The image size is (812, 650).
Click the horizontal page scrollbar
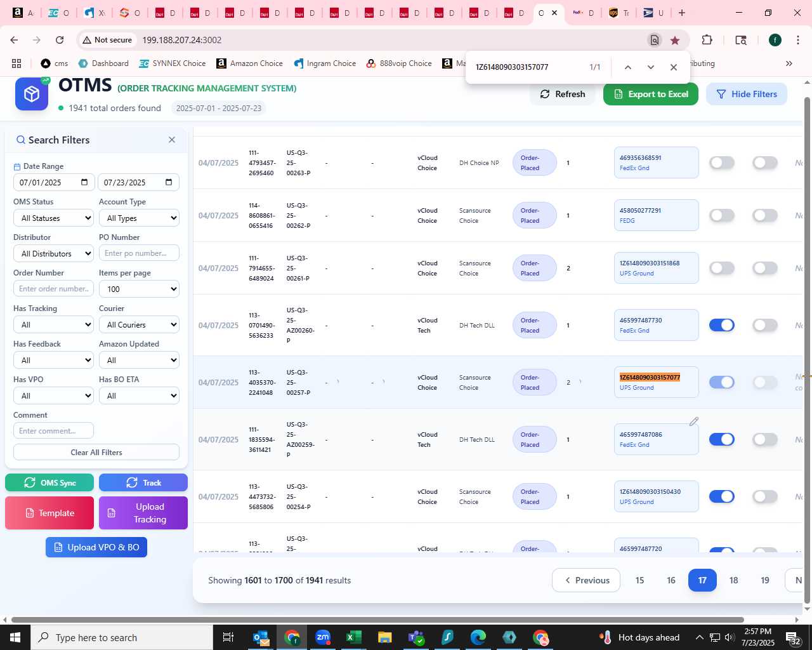pyautogui.click(x=377, y=620)
